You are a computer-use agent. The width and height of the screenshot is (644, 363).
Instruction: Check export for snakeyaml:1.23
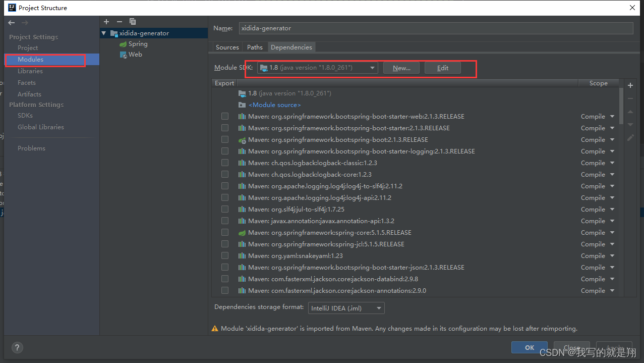[225, 256]
